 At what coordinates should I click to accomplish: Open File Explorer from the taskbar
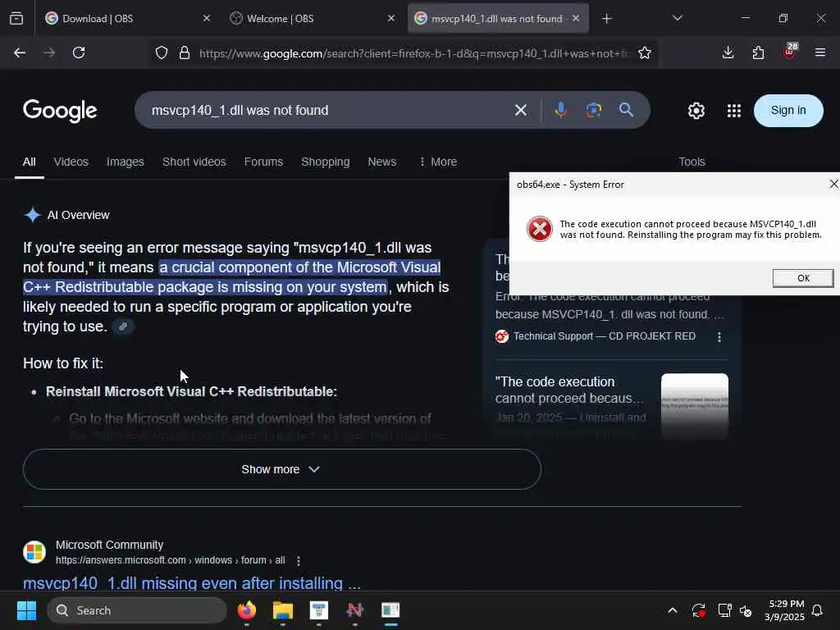[283, 610]
